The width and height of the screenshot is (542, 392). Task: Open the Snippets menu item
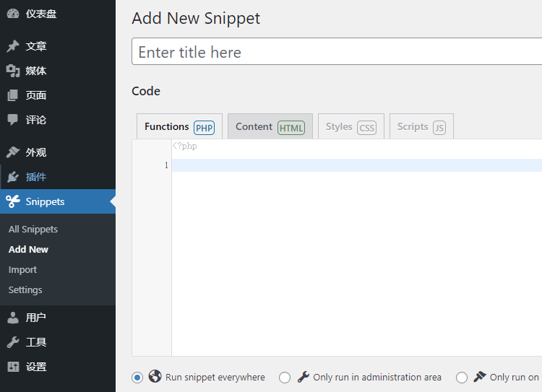point(58,201)
